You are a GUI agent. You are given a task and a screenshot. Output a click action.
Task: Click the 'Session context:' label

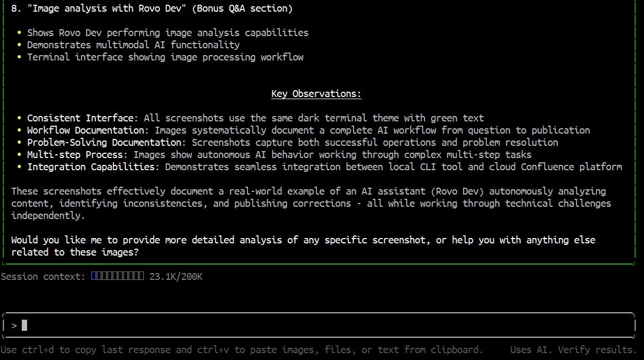click(43, 276)
